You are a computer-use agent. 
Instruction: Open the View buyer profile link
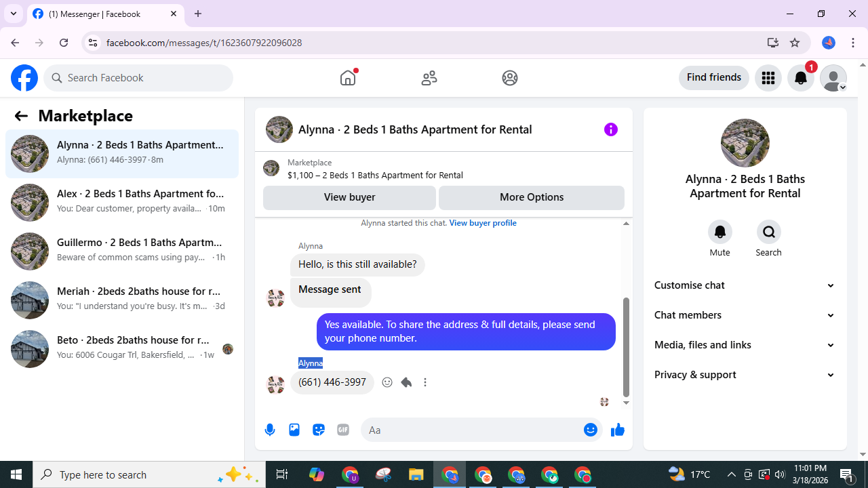483,223
